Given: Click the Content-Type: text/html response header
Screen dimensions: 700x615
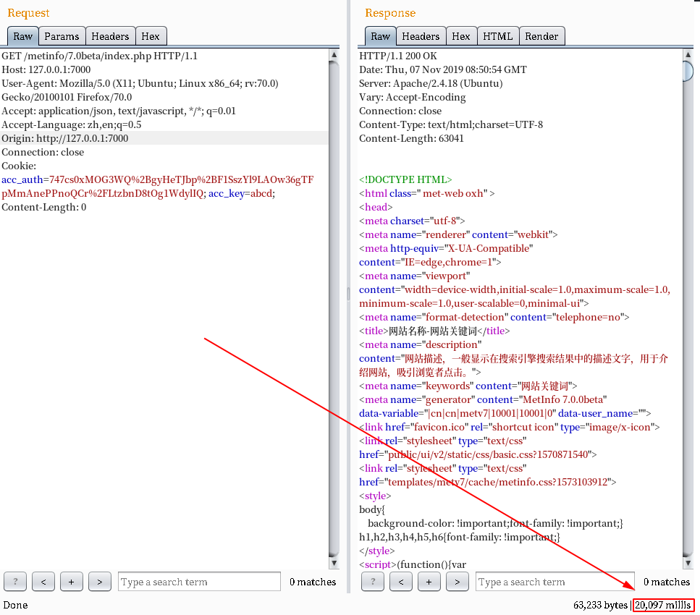Looking at the screenshot, I should (x=451, y=124).
